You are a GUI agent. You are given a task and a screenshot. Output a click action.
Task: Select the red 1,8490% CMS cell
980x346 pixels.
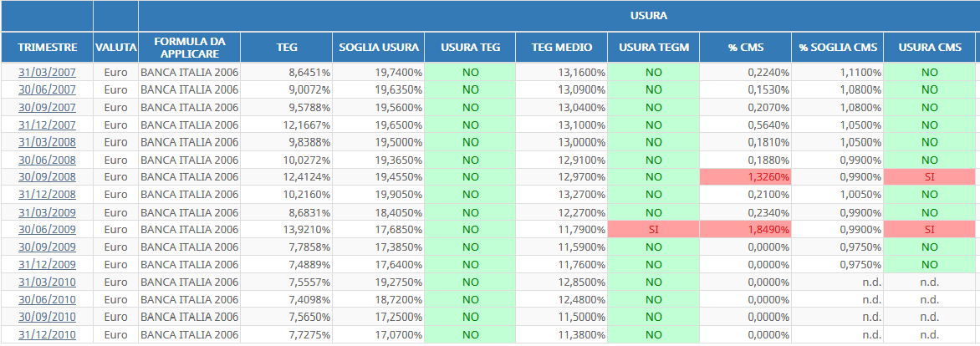[x=746, y=230]
